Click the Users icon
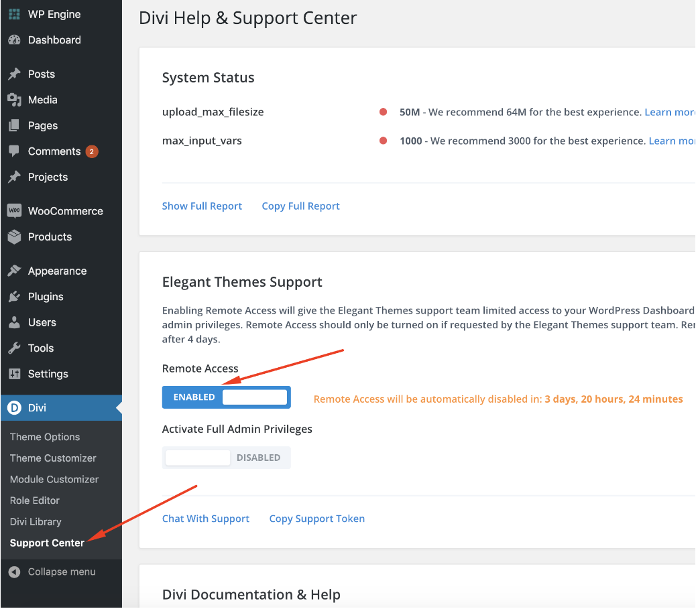The image size is (700, 609). tap(12, 322)
